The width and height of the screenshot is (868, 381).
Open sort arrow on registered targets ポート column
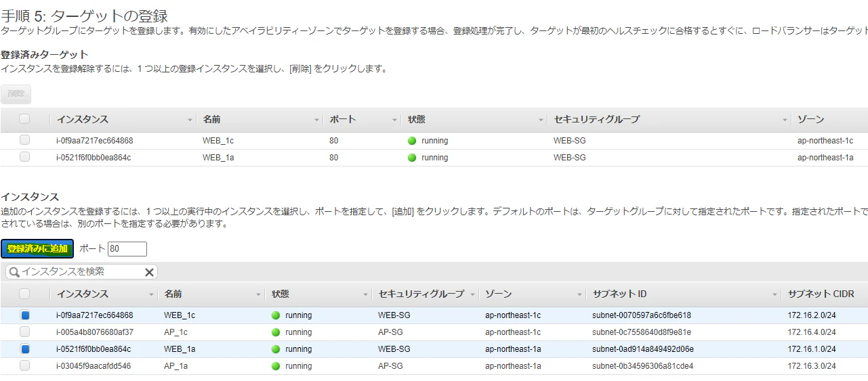pyautogui.click(x=394, y=120)
